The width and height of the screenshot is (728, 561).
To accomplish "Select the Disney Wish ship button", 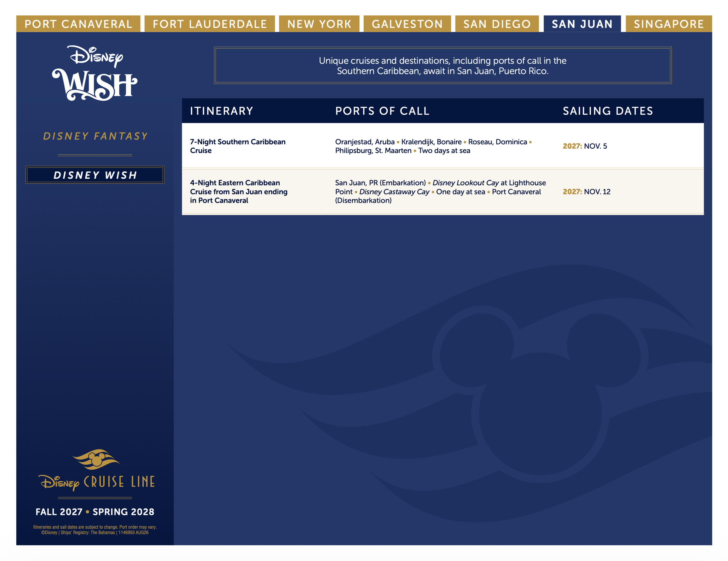I will tap(95, 175).
